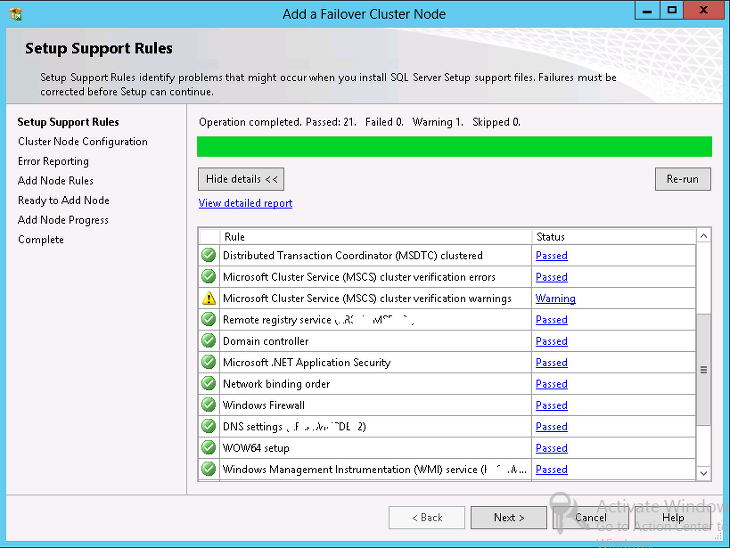Open Passed link for Domain controller
The image size is (730, 548).
pos(551,341)
